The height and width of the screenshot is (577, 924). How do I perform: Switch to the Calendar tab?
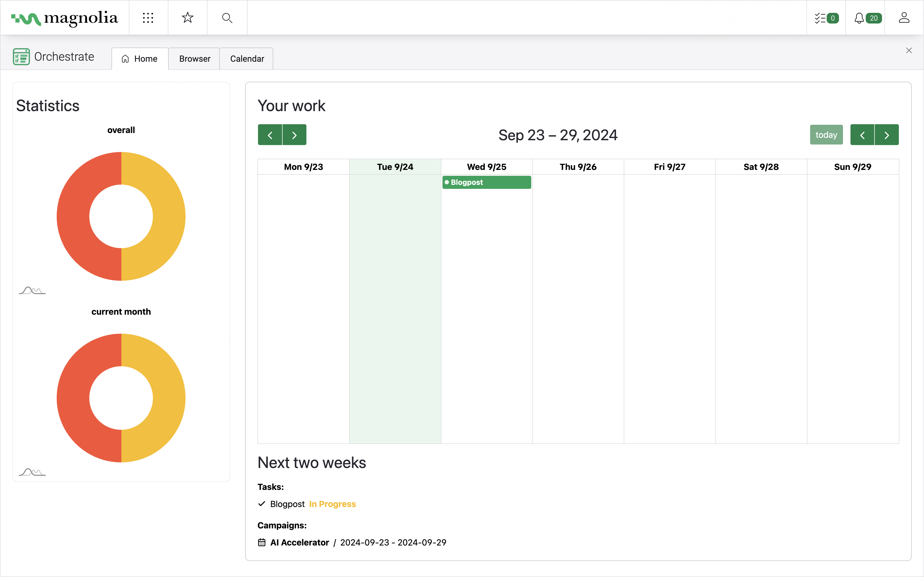tap(247, 59)
